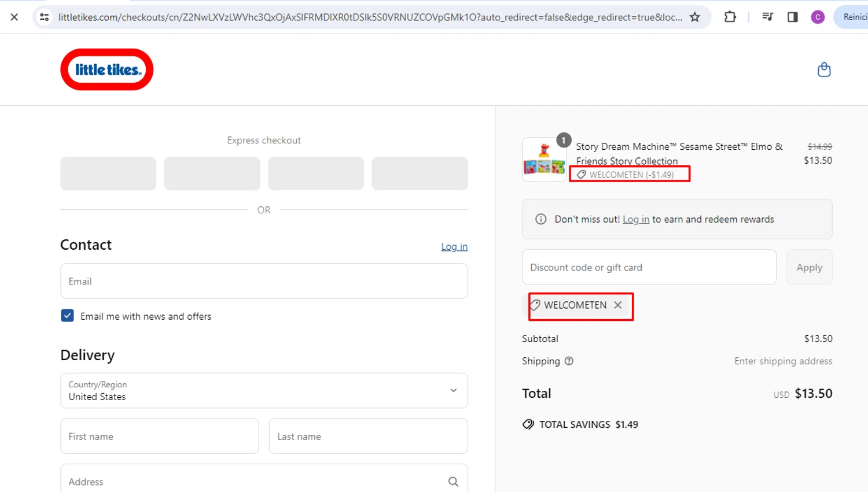Click the WELCOMETEN discount tag icon under product

click(x=582, y=175)
